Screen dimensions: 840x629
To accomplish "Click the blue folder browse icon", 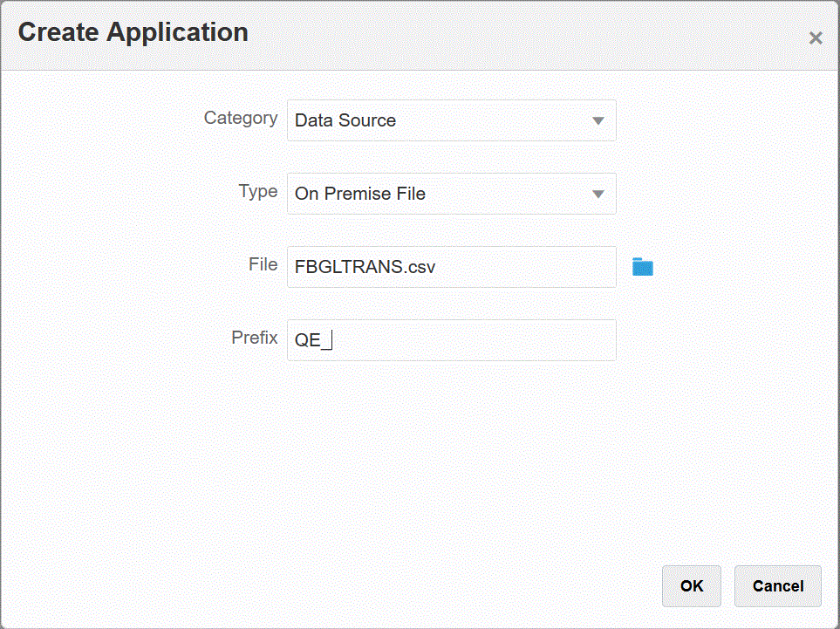I will pyautogui.click(x=643, y=267).
